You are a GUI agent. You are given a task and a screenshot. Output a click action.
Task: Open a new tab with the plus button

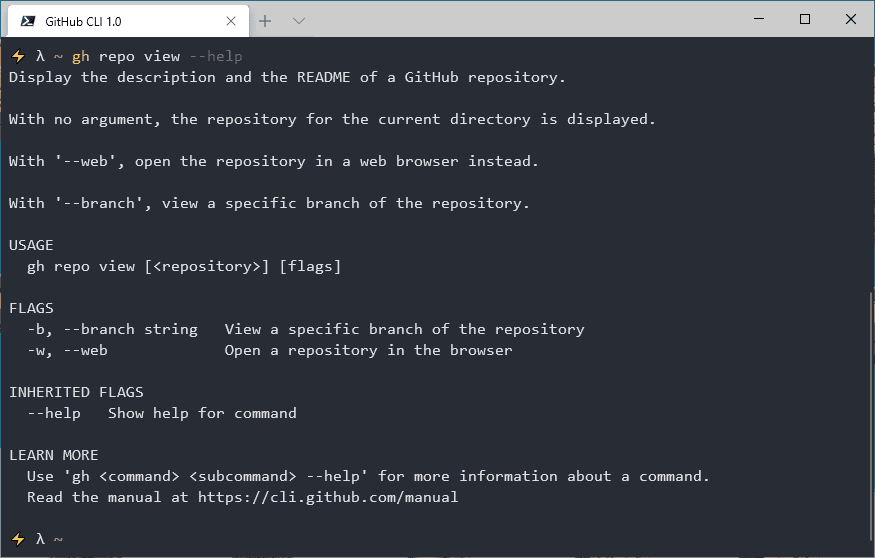[x=265, y=21]
